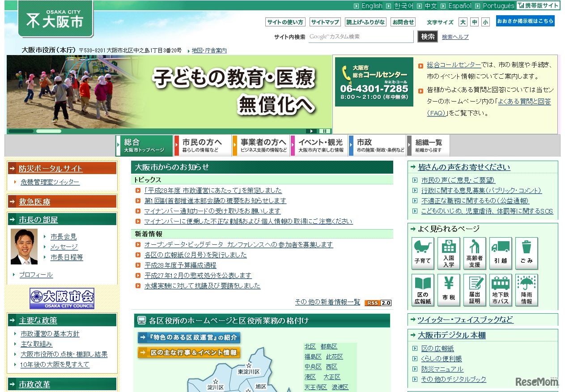Image resolution: width=565 pixels, height=392 pixels.
Task: Click the サイトの使い方 button
Action: tap(285, 22)
